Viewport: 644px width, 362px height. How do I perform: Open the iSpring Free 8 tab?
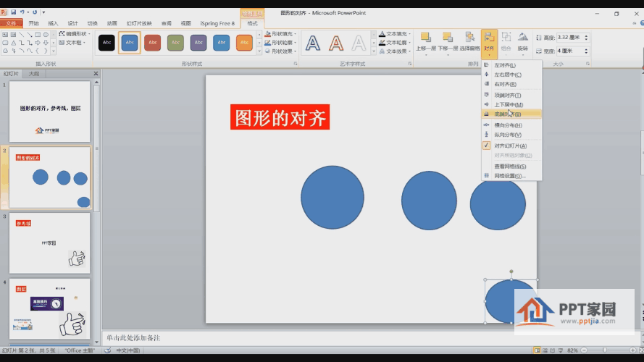coord(217,23)
